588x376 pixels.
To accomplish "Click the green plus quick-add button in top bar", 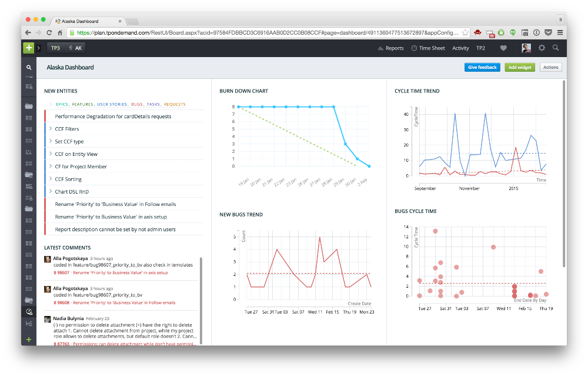I will pos(28,48).
